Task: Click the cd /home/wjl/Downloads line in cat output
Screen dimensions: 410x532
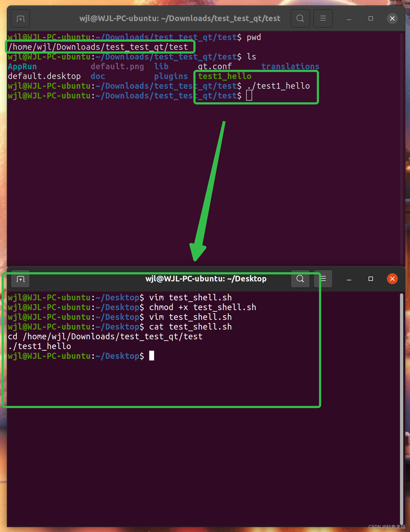Action: (105, 337)
